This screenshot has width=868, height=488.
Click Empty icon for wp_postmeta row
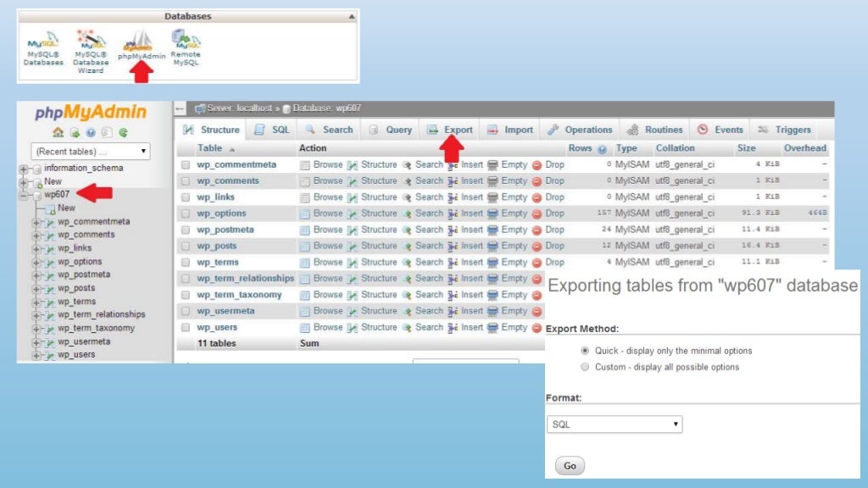[x=492, y=230]
